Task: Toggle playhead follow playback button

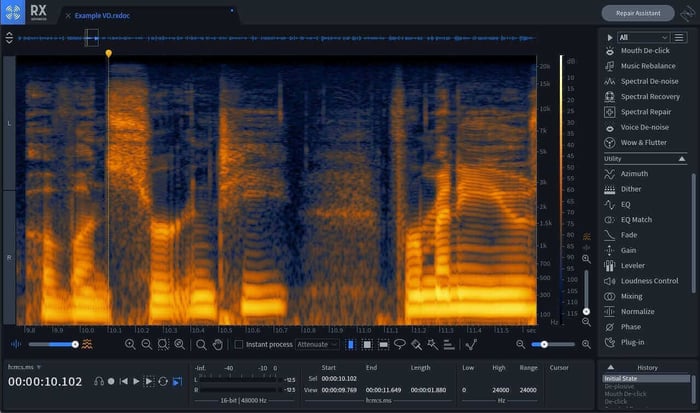Action: [x=177, y=381]
